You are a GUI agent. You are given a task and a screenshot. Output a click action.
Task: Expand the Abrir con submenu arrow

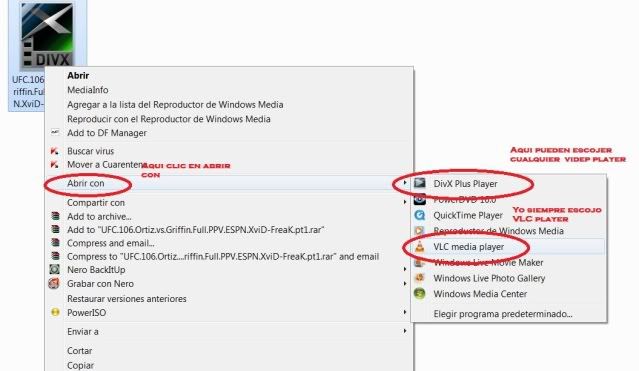point(405,183)
